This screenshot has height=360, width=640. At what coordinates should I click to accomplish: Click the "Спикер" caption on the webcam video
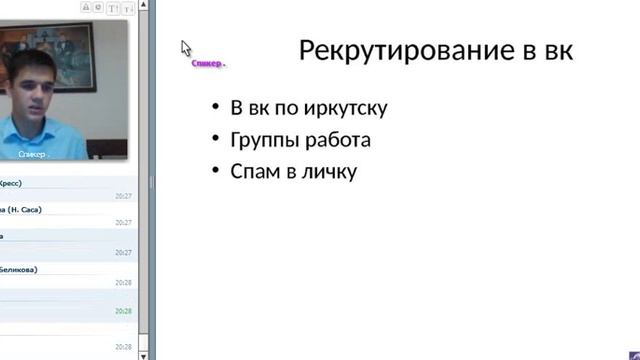[x=33, y=154]
